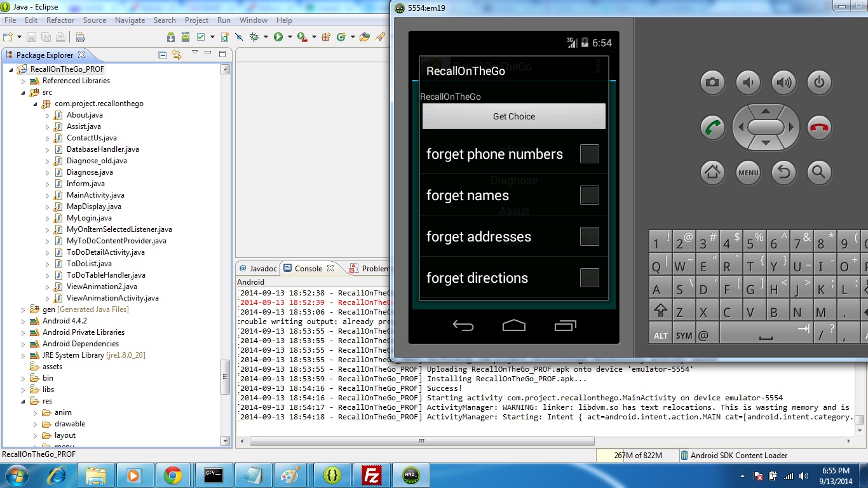Open the Package Explorer view menu triangle

[x=194, y=52]
